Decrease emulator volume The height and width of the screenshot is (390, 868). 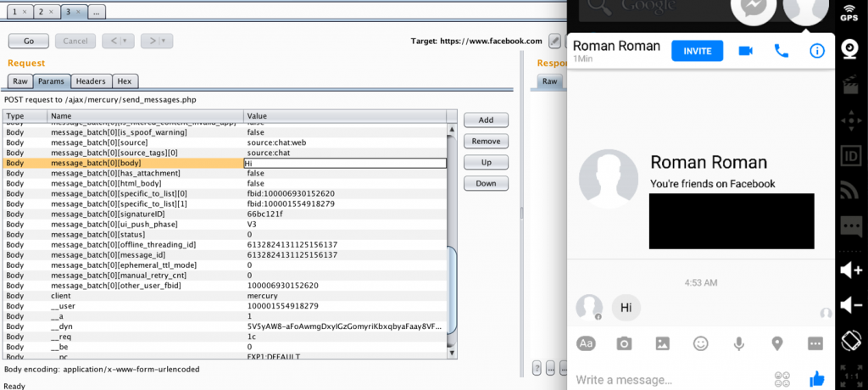[851, 304]
